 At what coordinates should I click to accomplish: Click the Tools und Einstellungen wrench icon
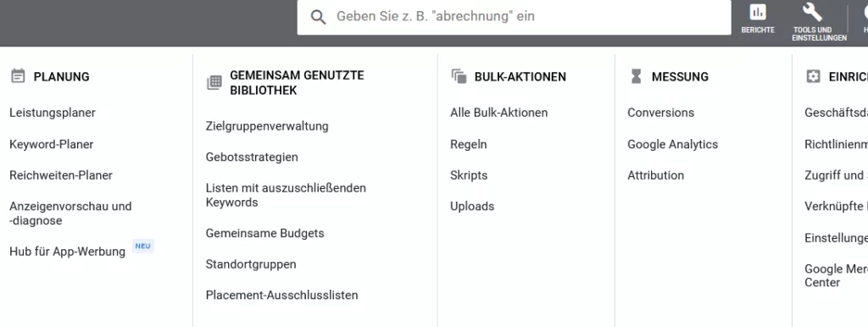tap(812, 12)
